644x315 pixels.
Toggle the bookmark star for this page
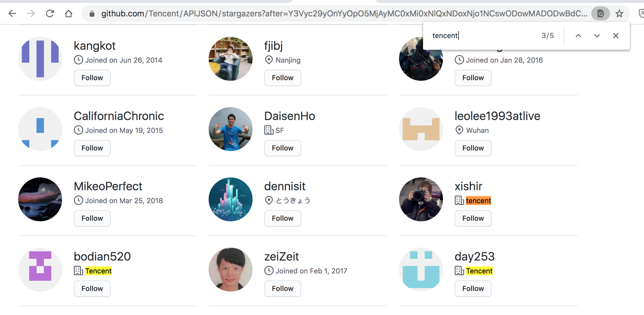tap(619, 13)
